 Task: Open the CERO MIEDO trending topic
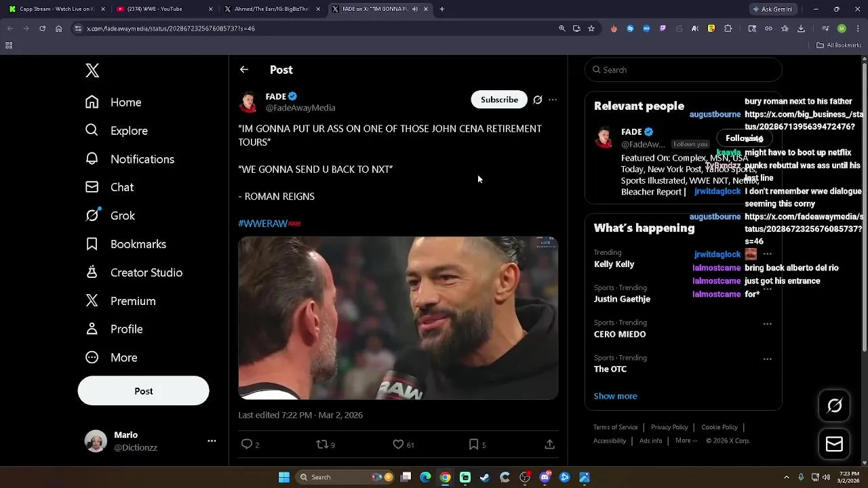click(620, 334)
